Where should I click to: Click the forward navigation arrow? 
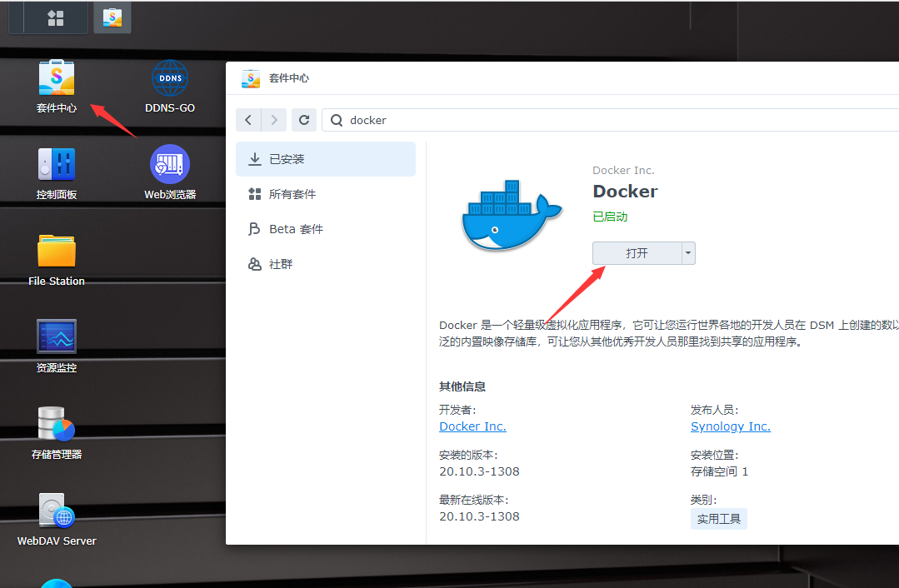pos(273,120)
